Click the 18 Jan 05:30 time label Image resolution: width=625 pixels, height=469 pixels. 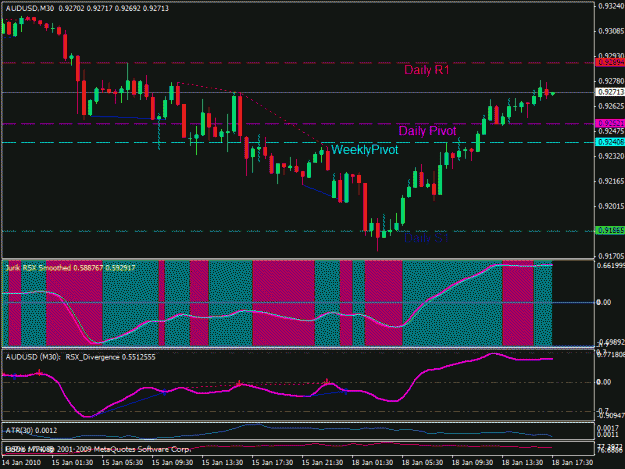pos(423,463)
